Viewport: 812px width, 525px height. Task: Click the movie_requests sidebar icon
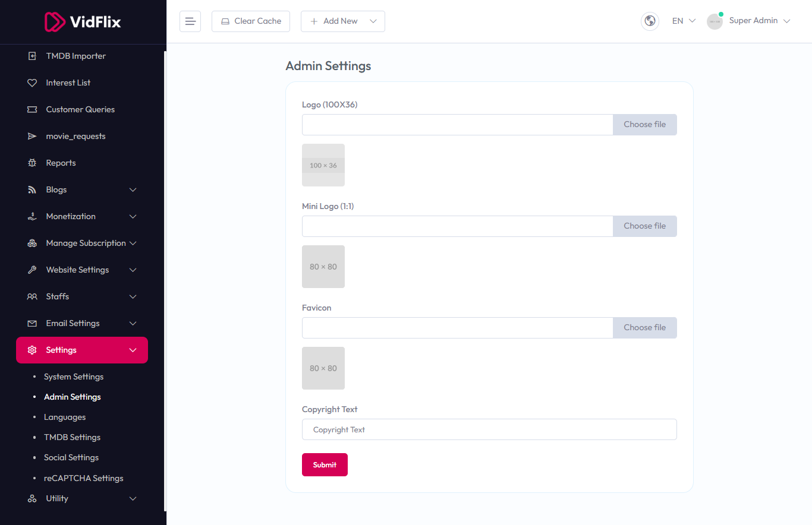pos(32,136)
